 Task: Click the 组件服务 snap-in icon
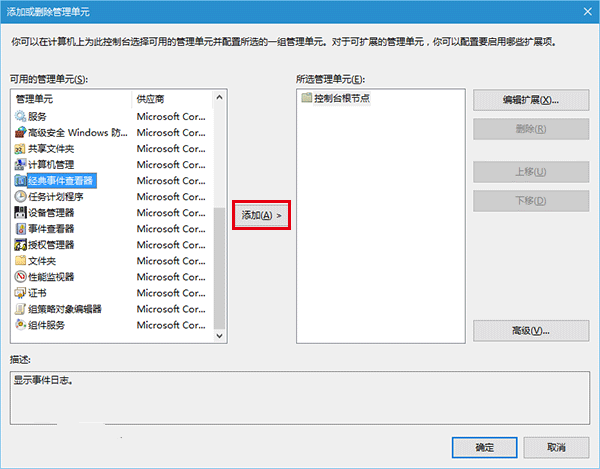pos(20,325)
